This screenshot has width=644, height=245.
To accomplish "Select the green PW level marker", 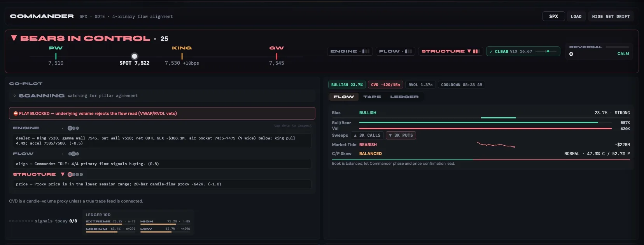I will pyautogui.click(x=56, y=56).
